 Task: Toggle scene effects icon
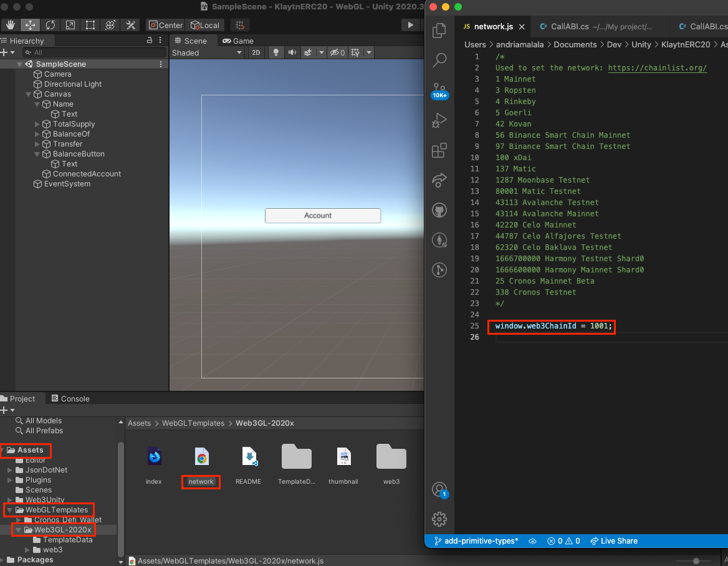coord(308,52)
